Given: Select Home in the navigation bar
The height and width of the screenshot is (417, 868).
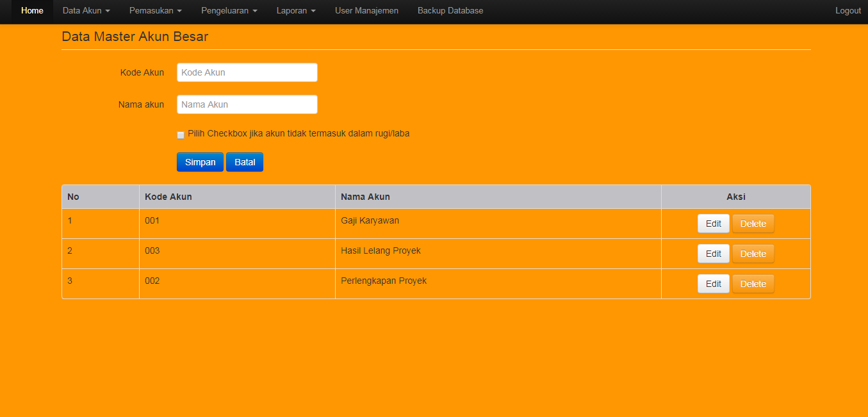Looking at the screenshot, I should pos(32,10).
